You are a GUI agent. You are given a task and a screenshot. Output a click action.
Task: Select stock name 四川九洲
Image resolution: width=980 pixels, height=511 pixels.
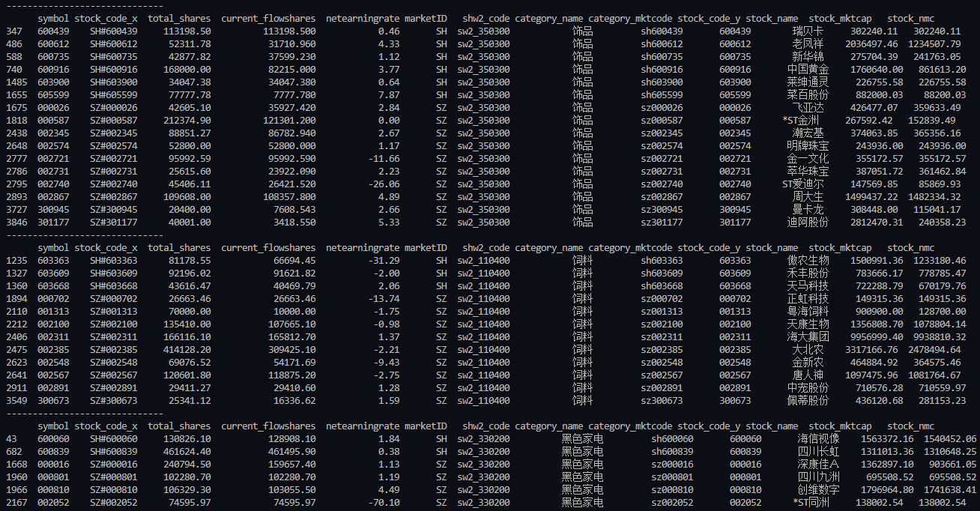(x=818, y=477)
